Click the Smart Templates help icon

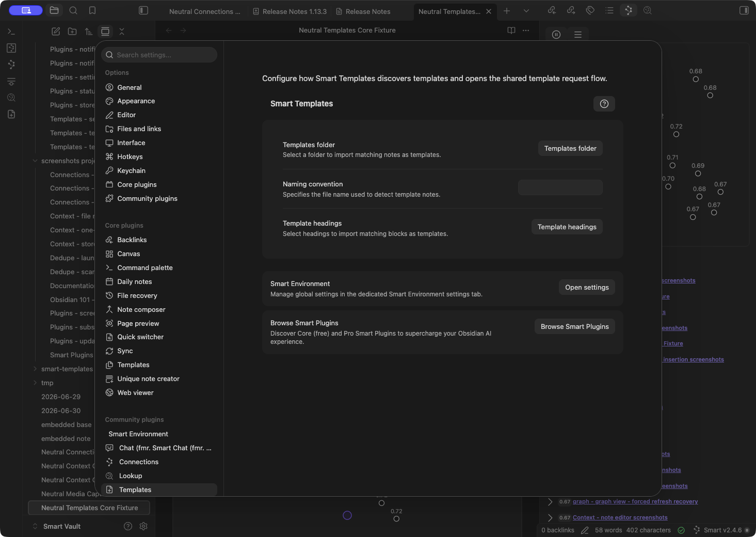point(604,104)
